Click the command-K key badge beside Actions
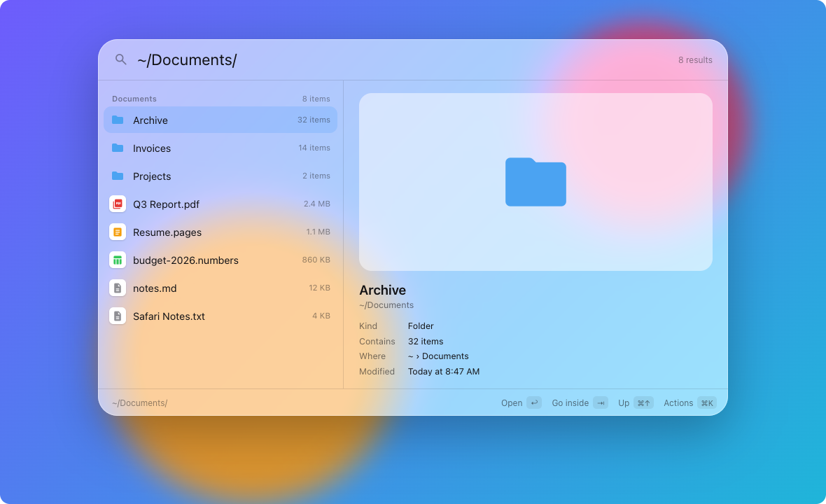 (707, 403)
